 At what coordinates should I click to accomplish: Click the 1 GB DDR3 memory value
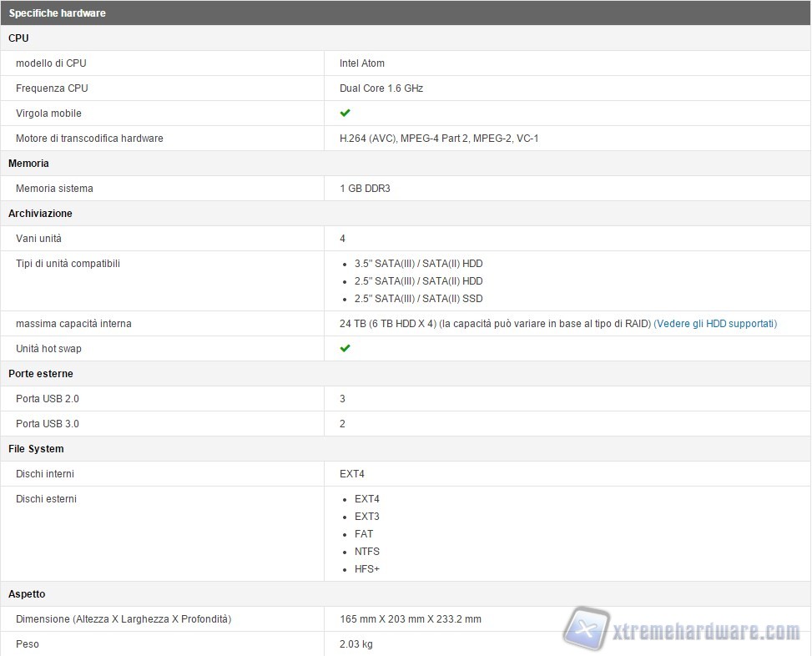point(365,189)
